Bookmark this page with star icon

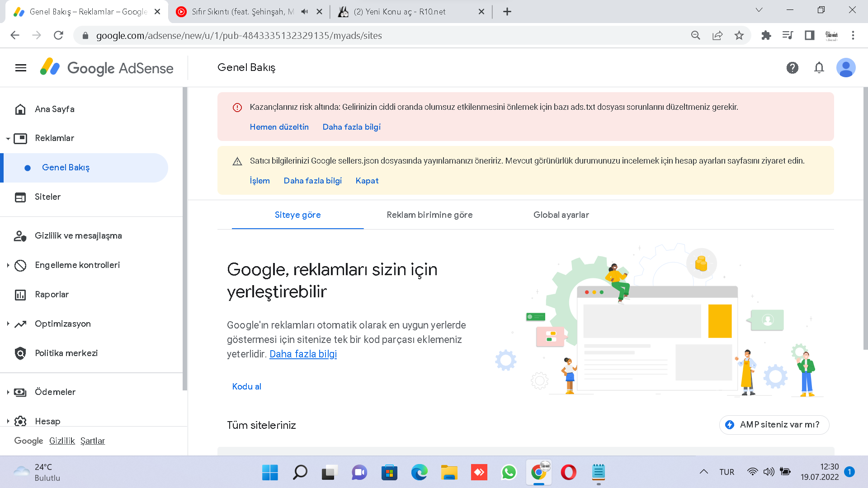click(x=739, y=35)
